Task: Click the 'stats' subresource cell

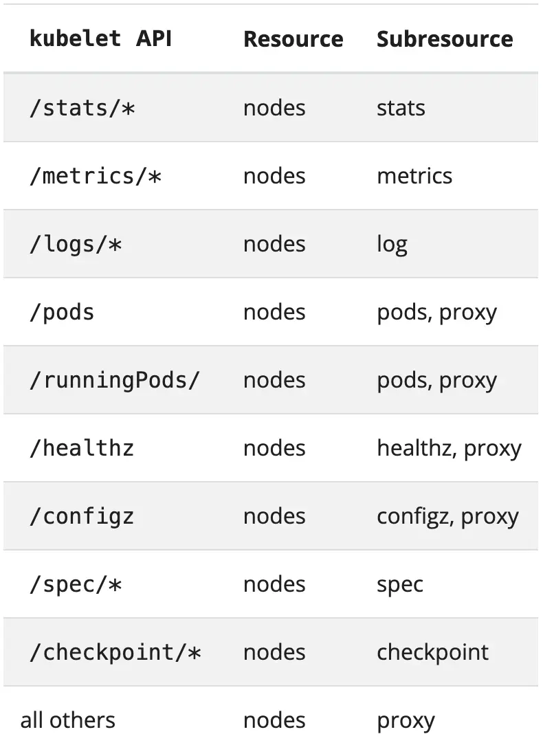Action: [401, 108]
